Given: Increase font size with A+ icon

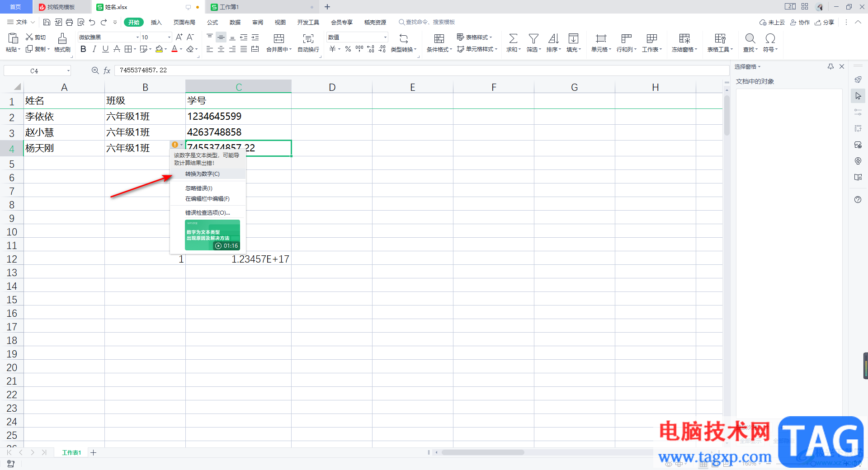Looking at the screenshot, I should pyautogui.click(x=179, y=37).
